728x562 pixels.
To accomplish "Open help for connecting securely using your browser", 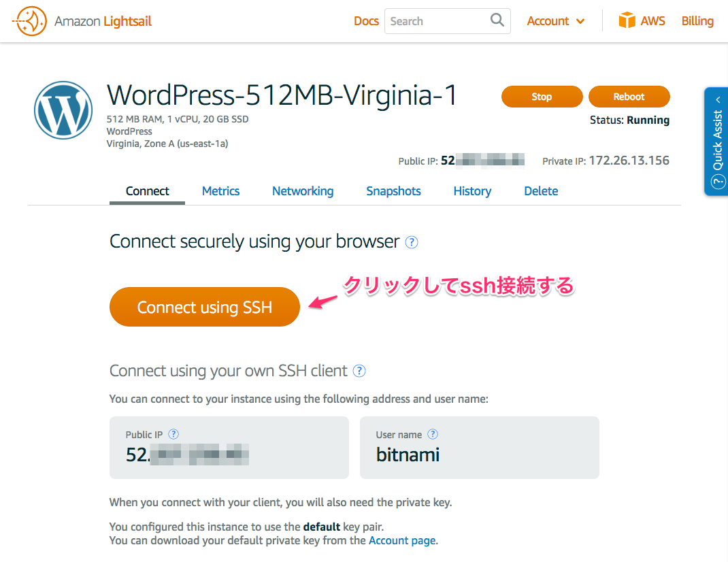I will pos(411,242).
